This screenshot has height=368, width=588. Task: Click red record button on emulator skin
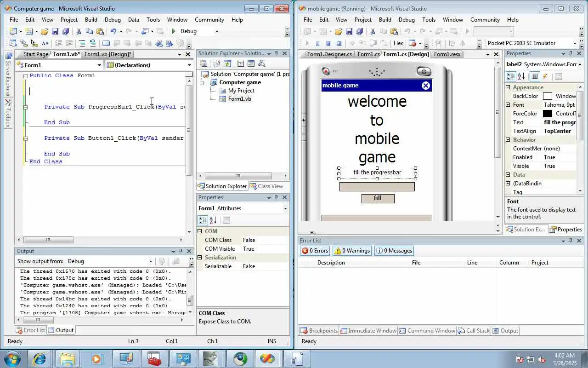tap(326, 71)
